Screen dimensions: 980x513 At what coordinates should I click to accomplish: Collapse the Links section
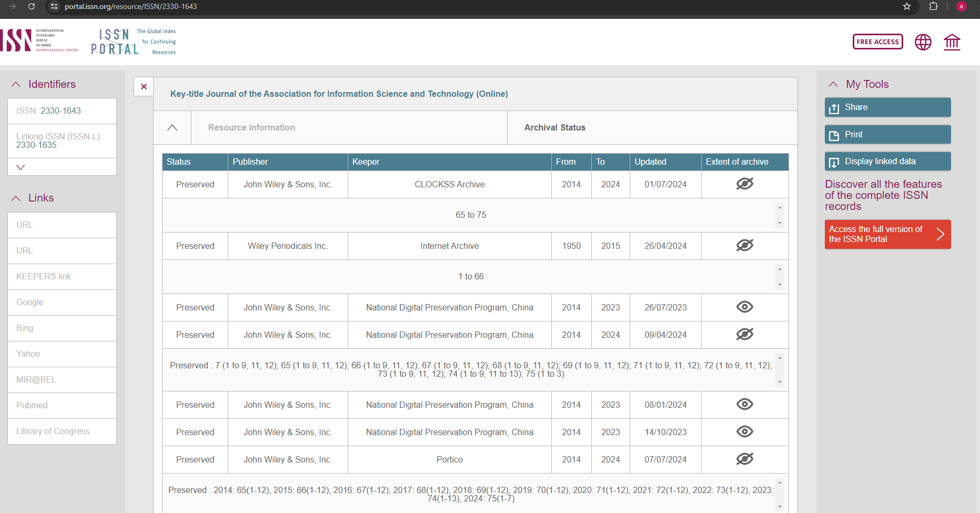pyautogui.click(x=16, y=198)
